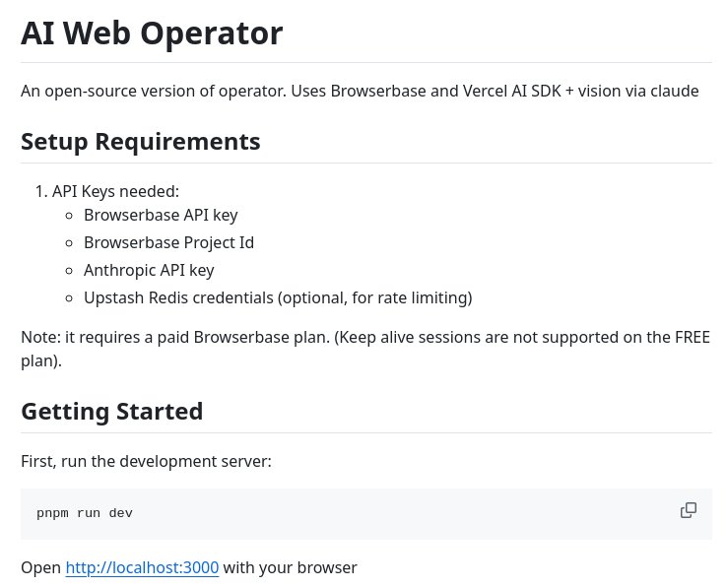Select the Setup Requirements heading
This screenshot has height=588, width=727.
141,142
